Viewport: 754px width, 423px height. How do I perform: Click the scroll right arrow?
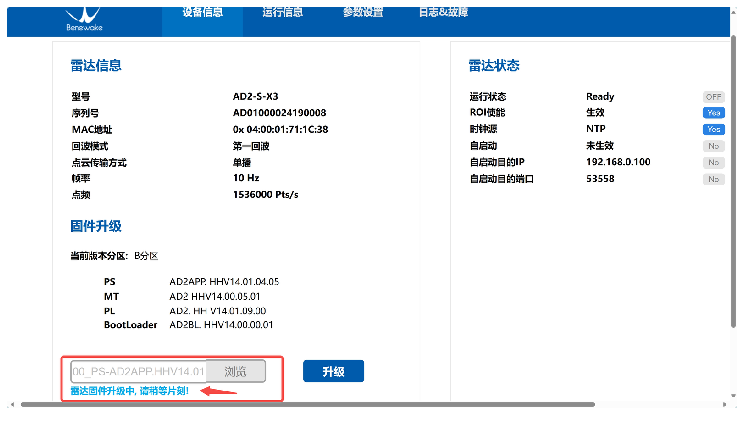[725, 404]
